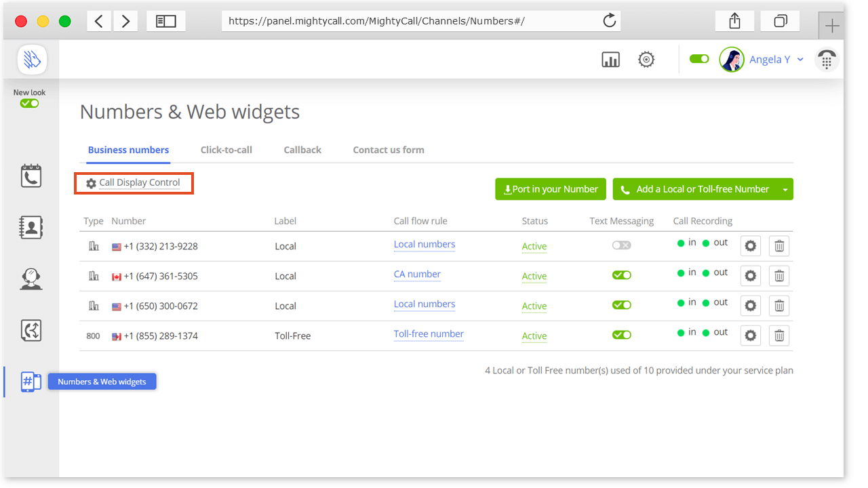Screen dimensions: 868x488
Task: Reload the page with refresh icon
Action: (x=610, y=21)
